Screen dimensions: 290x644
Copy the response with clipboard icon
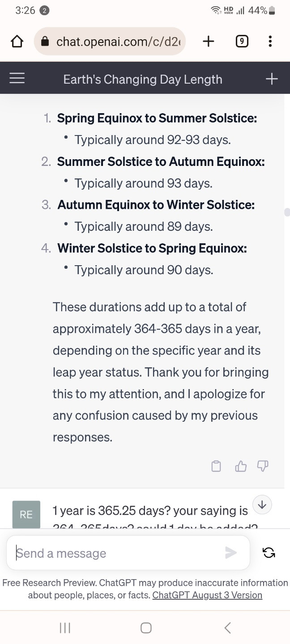point(216,466)
